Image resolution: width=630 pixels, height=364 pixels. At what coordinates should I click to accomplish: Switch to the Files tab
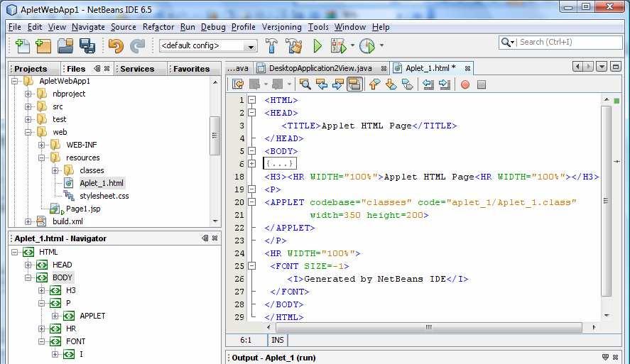(76, 69)
